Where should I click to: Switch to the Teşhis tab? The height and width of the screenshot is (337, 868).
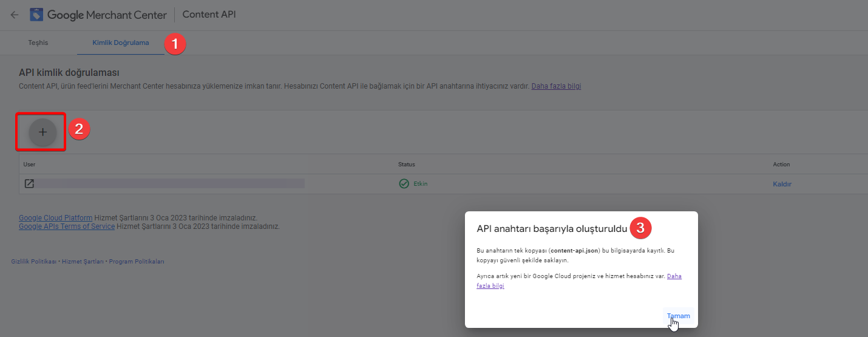coord(38,43)
